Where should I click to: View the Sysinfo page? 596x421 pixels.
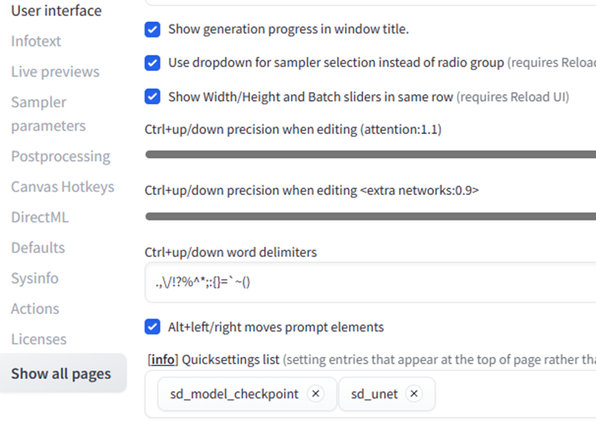(x=35, y=278)
